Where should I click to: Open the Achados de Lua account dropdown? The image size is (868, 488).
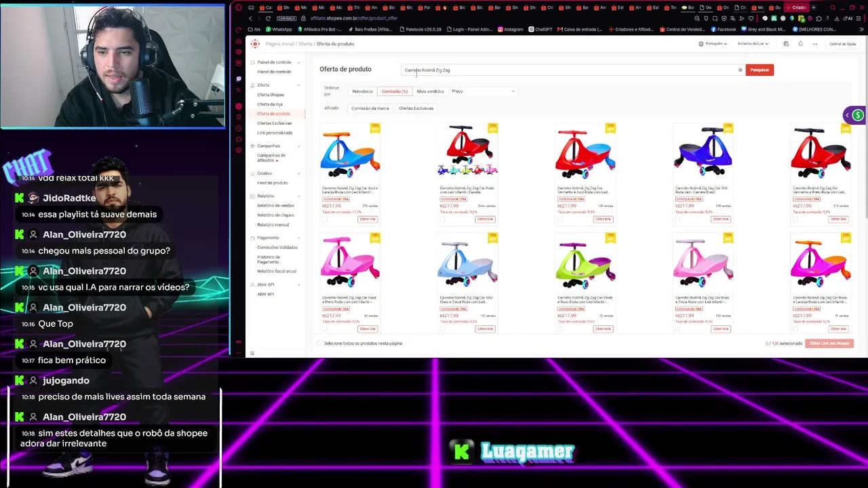(753, 43)
